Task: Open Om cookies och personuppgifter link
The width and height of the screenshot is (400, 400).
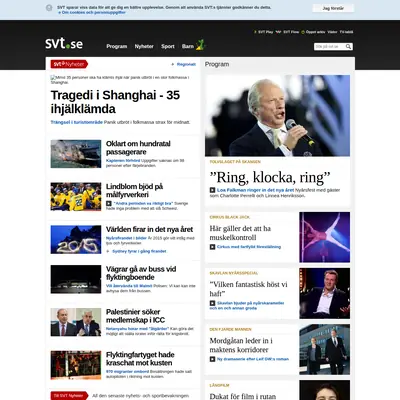Action: click(x=94, y=12)
